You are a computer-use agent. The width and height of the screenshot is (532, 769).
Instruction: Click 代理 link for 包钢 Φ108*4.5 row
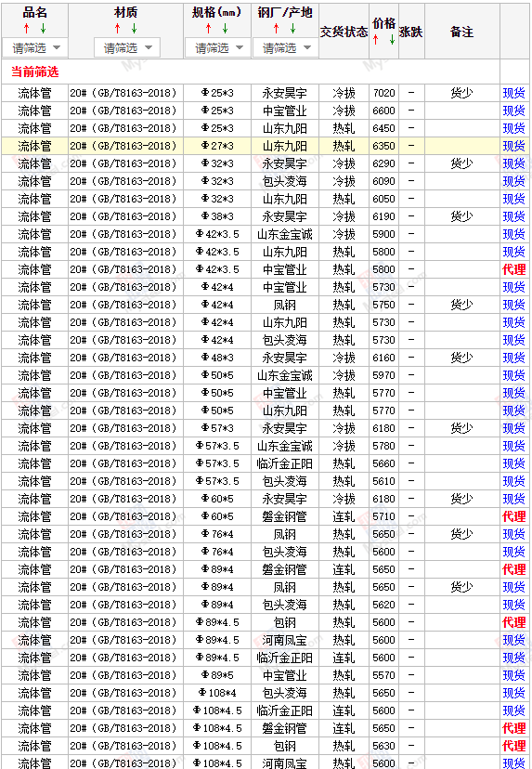[513, 747]
